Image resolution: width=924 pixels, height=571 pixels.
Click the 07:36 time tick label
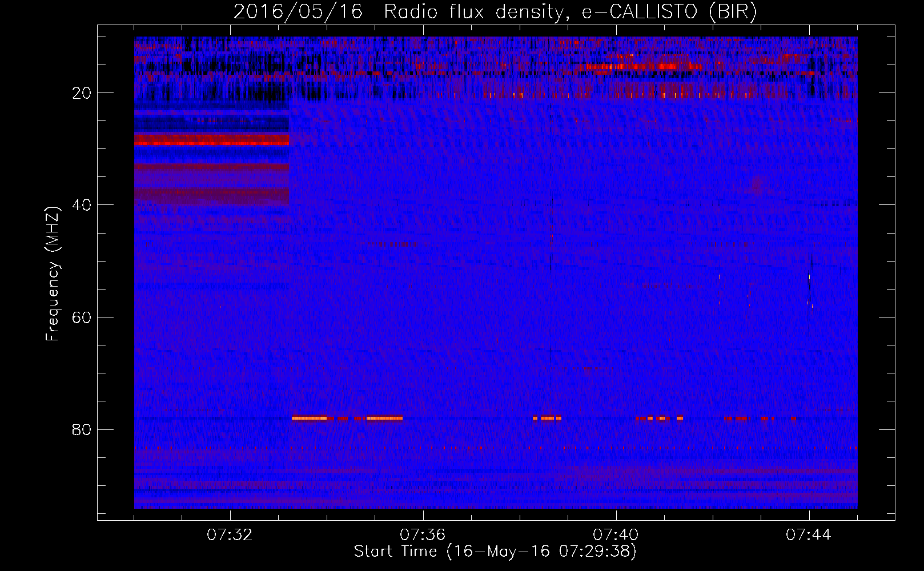click(423, 535)
